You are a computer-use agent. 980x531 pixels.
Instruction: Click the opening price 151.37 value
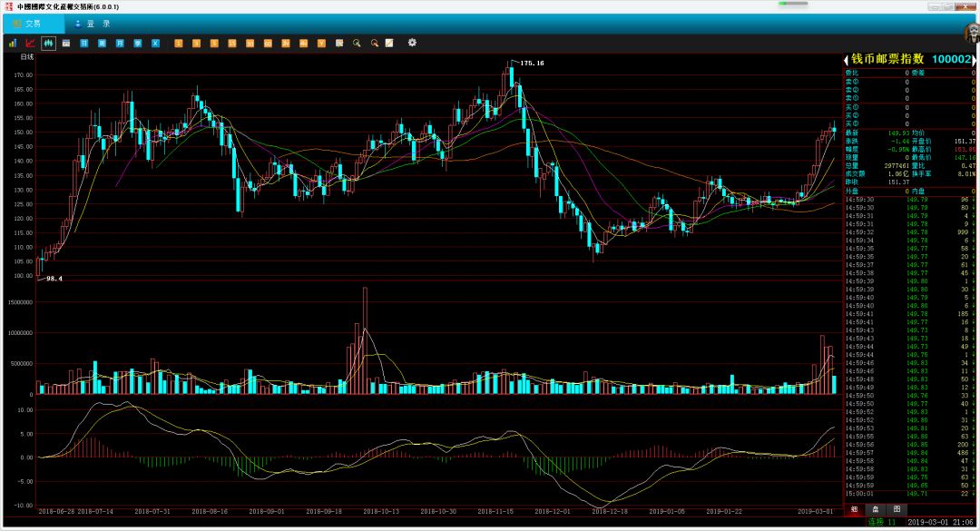[x=965, y=142]
